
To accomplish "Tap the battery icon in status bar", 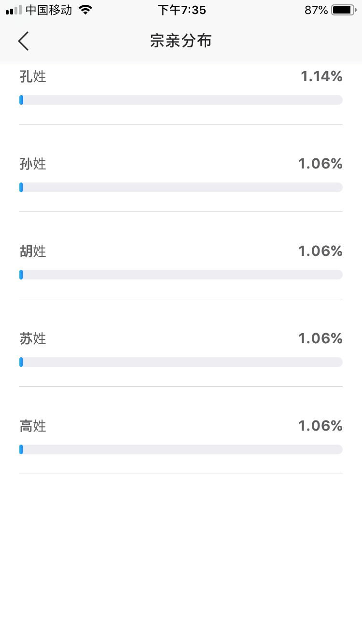I will [343, 10].
